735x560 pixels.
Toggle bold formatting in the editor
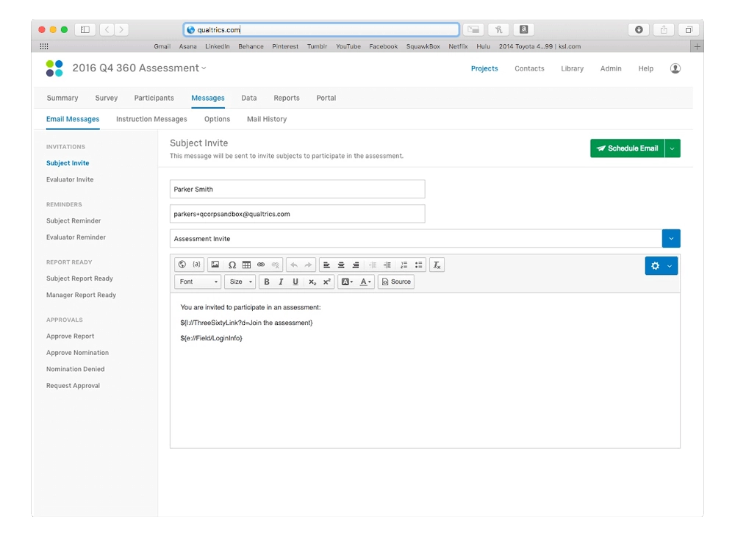coord(267,281)
